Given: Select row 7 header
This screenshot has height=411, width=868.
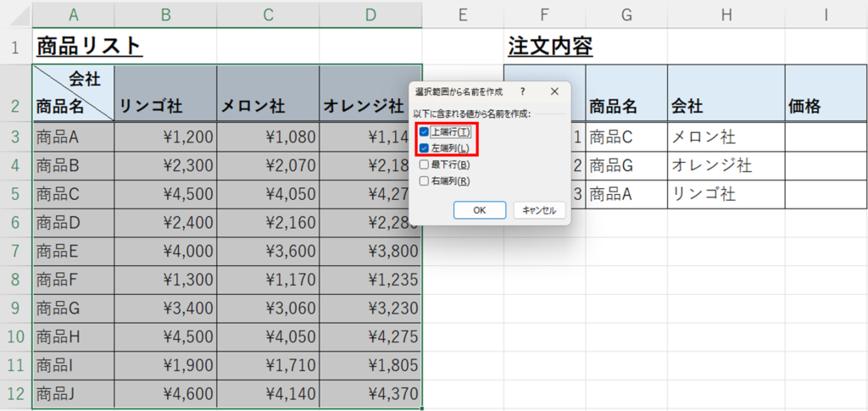Looking at the screenshot, I should tap(15, 251).
